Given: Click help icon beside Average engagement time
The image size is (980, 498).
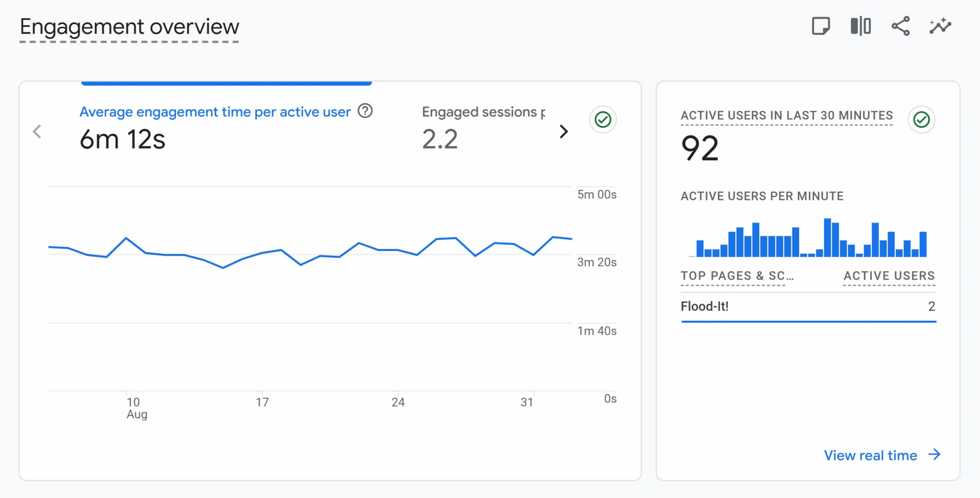Looking at the screenshot, I should pos(365,111).
